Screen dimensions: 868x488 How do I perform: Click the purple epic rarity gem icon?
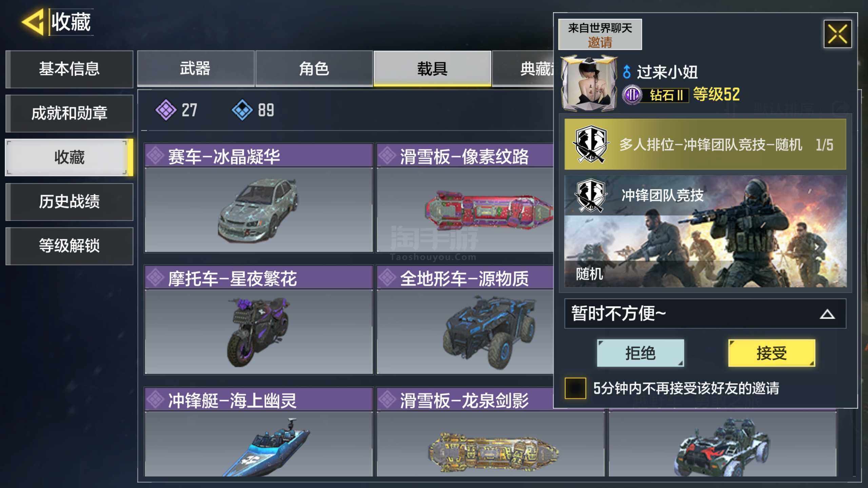(x=166, y=110)
